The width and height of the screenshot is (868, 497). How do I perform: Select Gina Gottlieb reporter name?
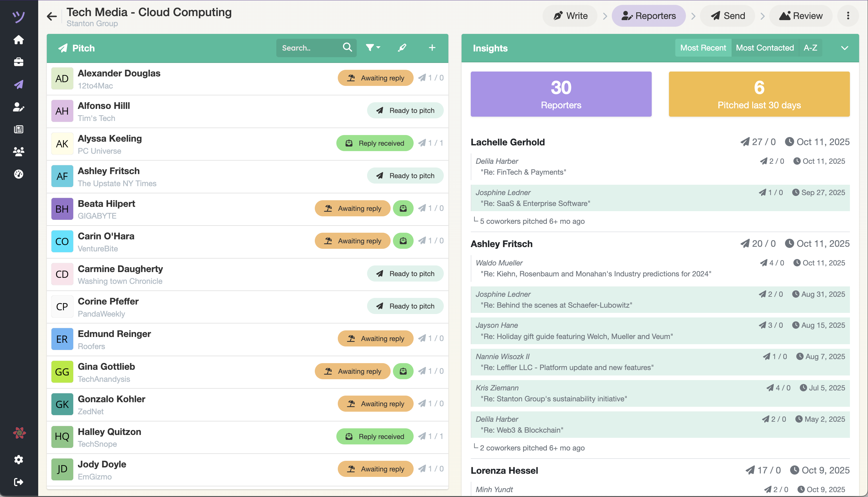pos(106,367)
